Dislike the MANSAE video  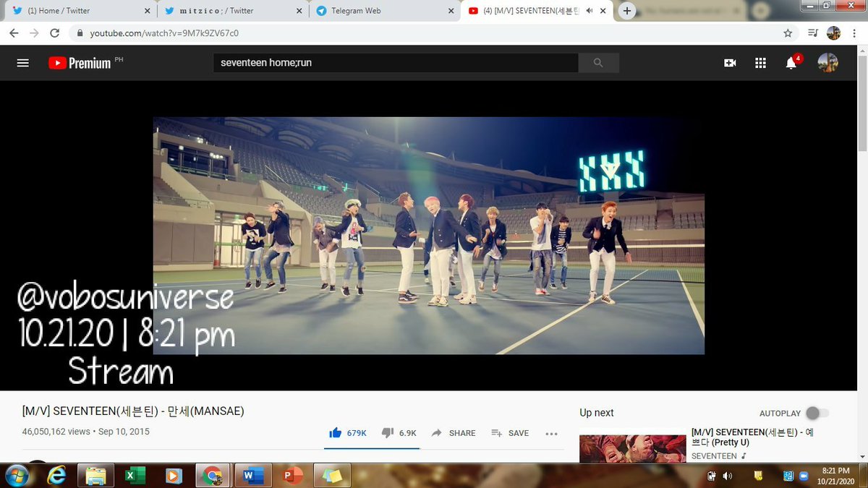coord(399,433)
